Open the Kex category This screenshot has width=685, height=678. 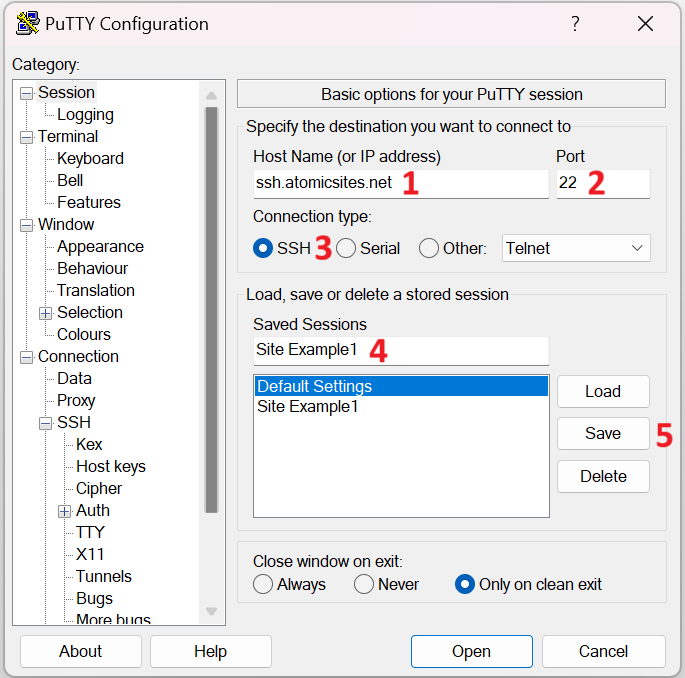pos(89,444)
